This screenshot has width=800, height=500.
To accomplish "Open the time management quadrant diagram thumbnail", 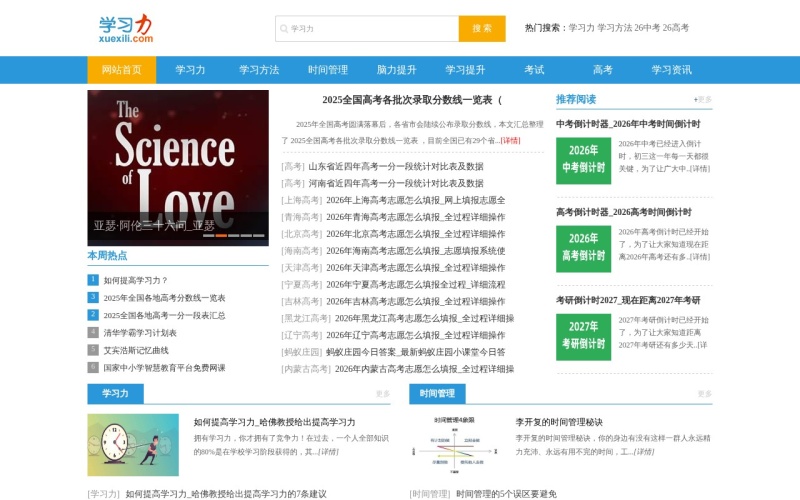I will [455, 444].
